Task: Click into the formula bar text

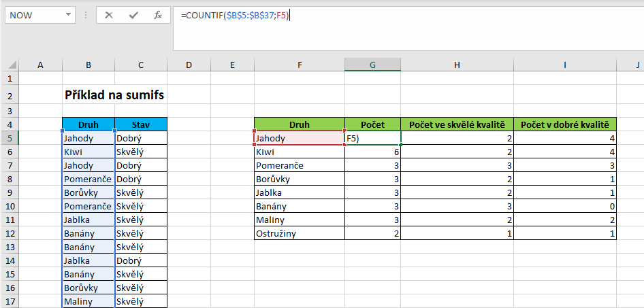Action: click(406, 29)
